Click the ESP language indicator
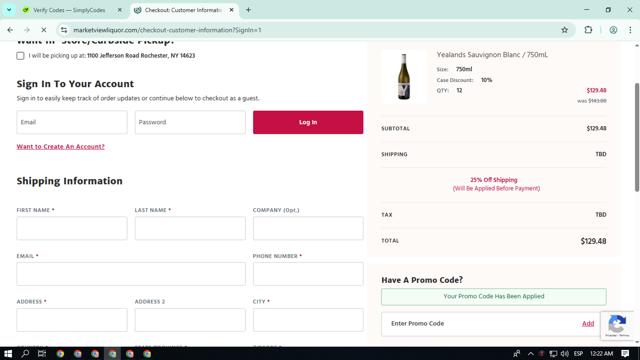640x360 pixels. click(578, 353)
